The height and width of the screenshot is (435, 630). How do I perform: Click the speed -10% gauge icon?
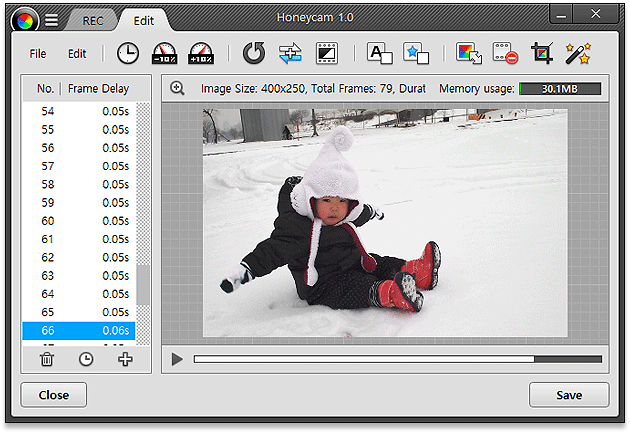(x=164, y=53)
